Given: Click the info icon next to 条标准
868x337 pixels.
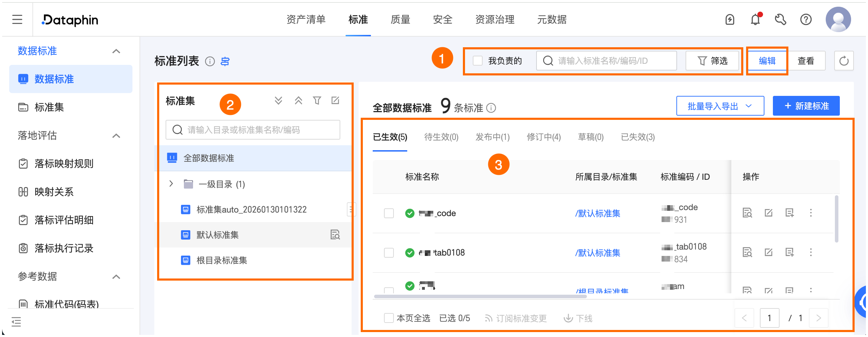Looking at the screenshot, I should click(491, 108).
